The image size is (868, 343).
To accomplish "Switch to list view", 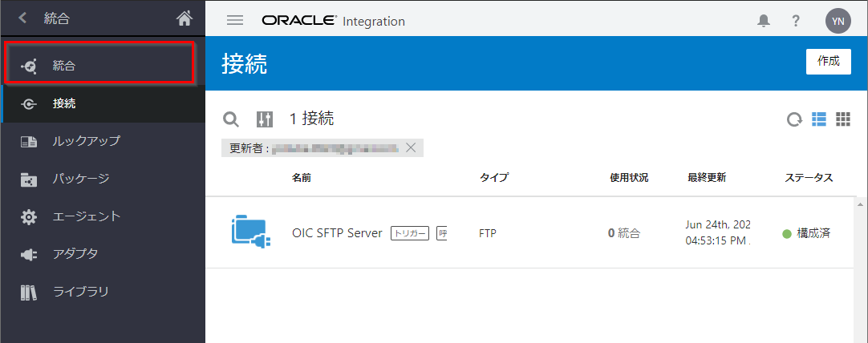I will pos(819,119).
